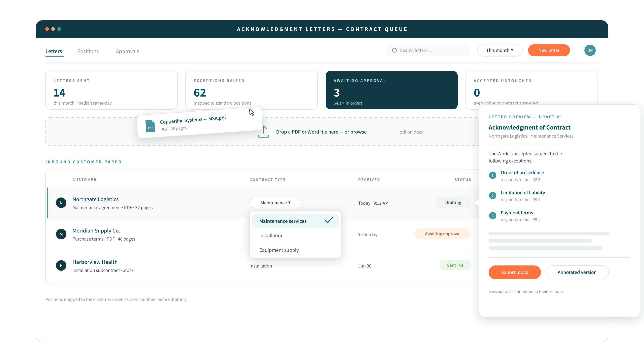Click 'Maintenance agreement · PDF · 32 pages' text
The image size is (644, 362).
pyautogui.click(x=112, y=208)
